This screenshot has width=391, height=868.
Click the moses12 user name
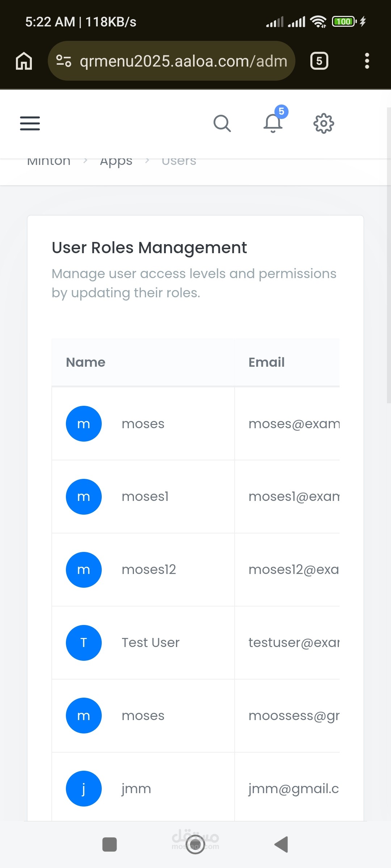coord(149,570)
